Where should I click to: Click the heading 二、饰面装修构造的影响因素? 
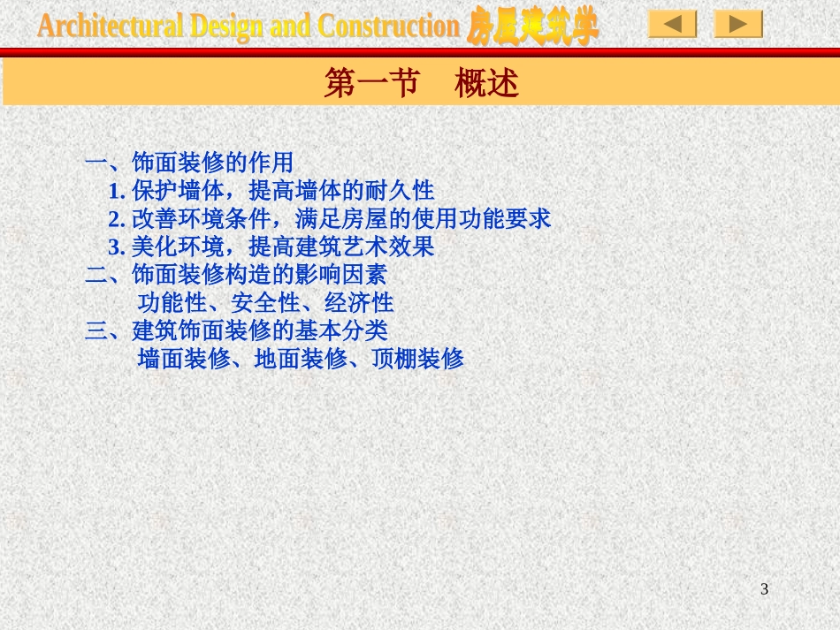236,275
